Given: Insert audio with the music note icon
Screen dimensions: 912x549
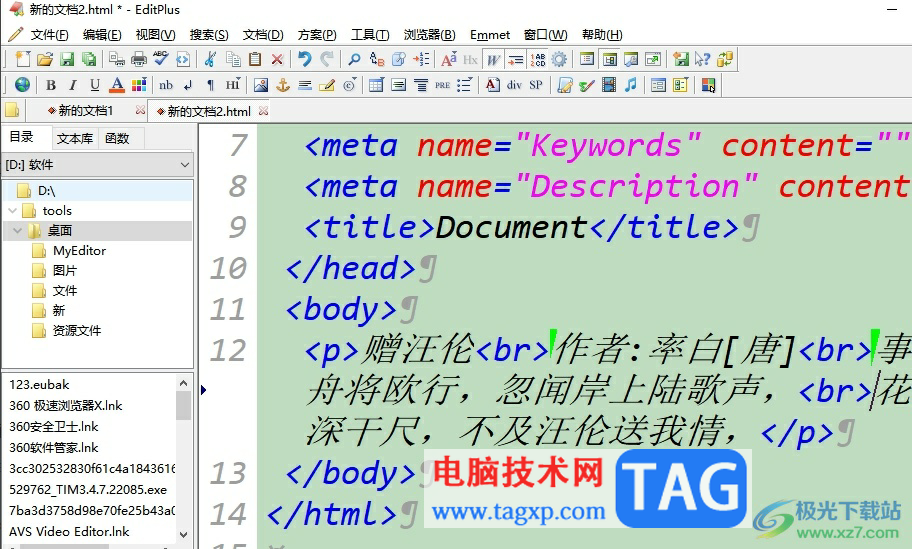Looking at the screenshot, I should tap(630, 85).
